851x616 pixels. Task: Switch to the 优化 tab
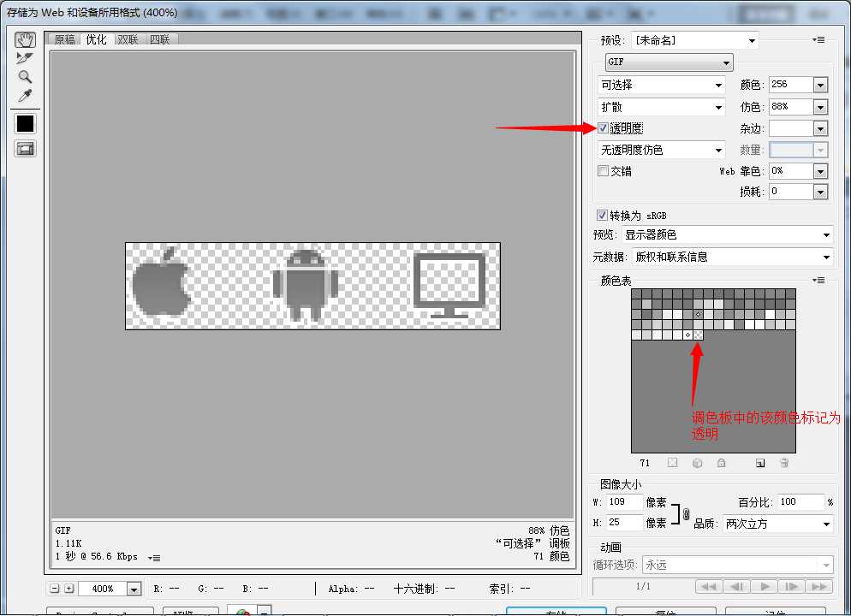(x=97, y=39)
